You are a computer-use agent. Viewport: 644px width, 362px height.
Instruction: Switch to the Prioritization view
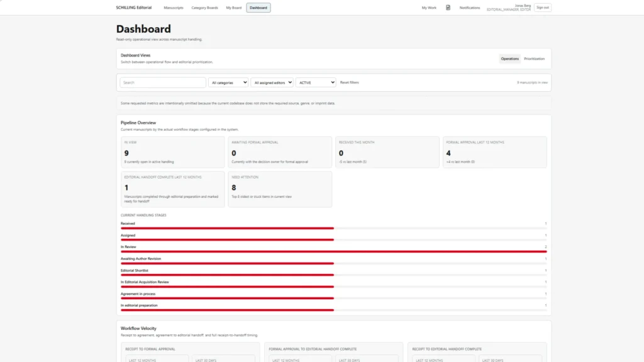[534, 58]
